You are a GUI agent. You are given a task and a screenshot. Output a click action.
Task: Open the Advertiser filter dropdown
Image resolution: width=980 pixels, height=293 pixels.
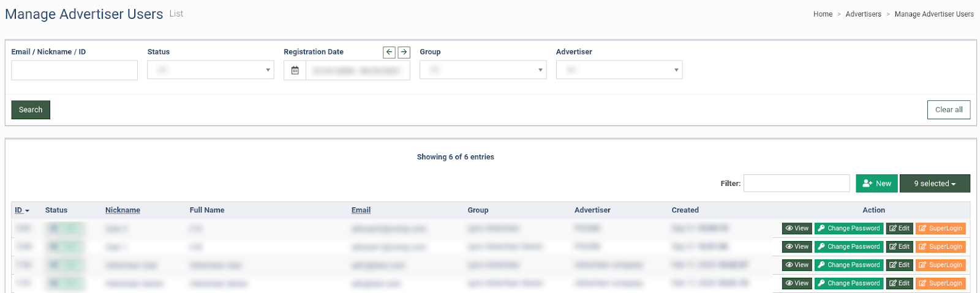pos(619,70)
